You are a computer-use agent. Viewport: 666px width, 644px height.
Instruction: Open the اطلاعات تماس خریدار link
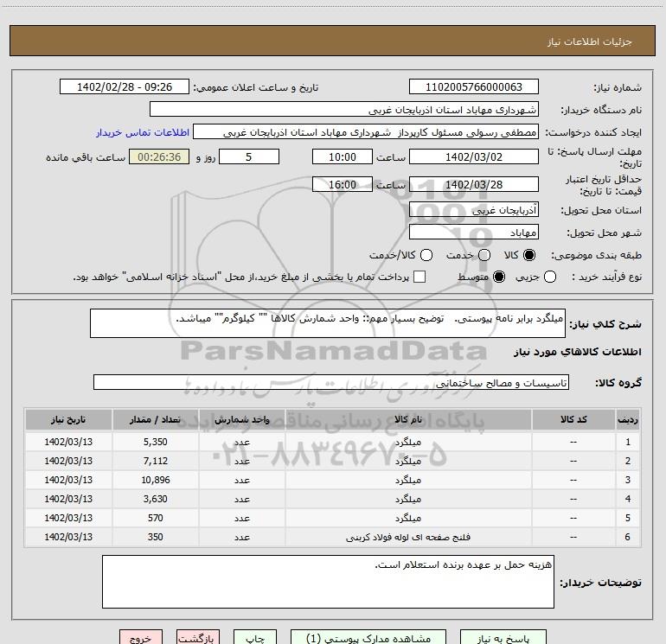click(x=143, y=132)
